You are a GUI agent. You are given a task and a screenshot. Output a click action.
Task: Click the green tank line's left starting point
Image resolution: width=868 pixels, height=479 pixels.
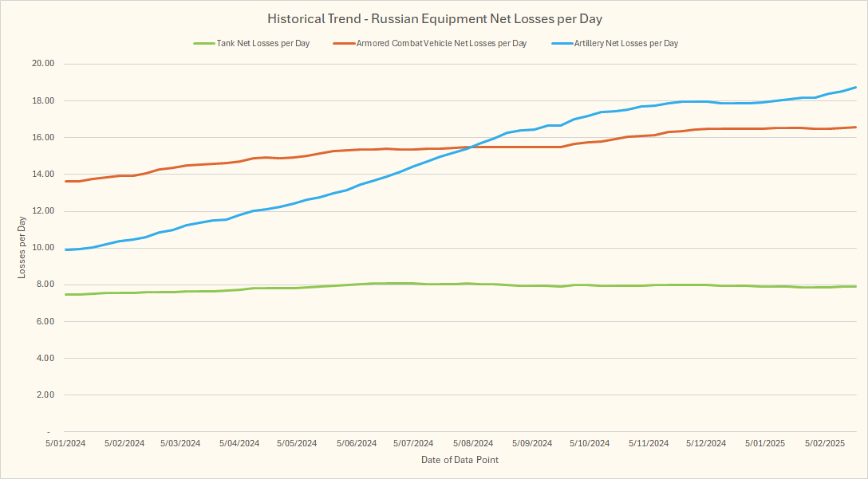click(66, 294)
